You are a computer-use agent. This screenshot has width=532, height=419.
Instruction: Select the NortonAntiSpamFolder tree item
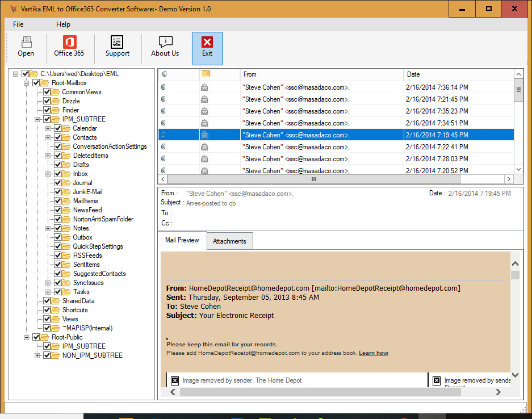103,219
